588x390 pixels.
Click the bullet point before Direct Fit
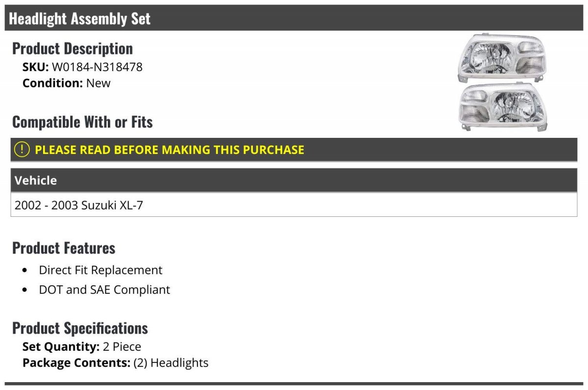[25, 270]
